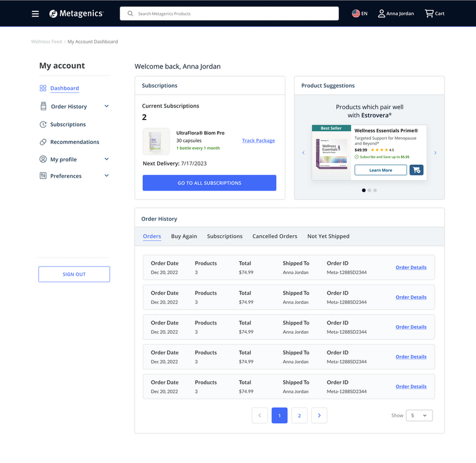Select page 1 of orders

(x=279, y=415)
